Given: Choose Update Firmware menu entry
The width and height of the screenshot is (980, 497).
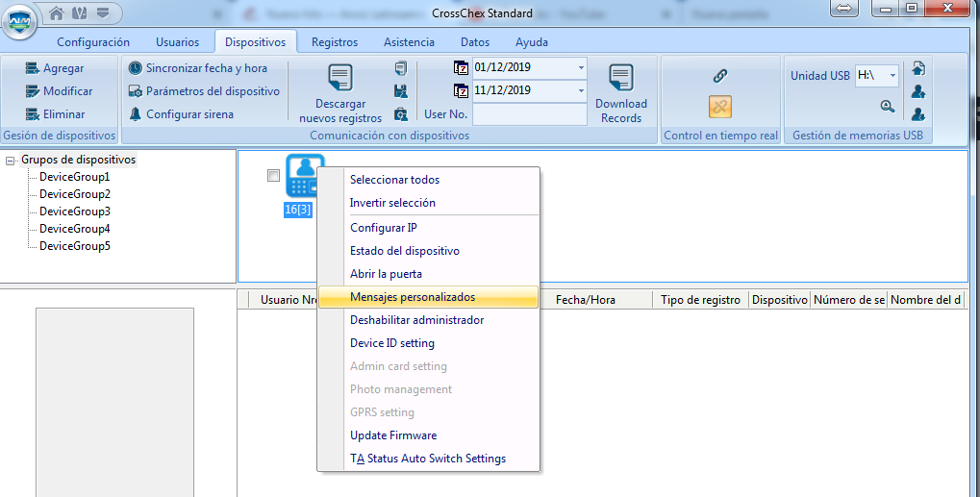Looking at the screenshot, I should click(x=428, y=435).
